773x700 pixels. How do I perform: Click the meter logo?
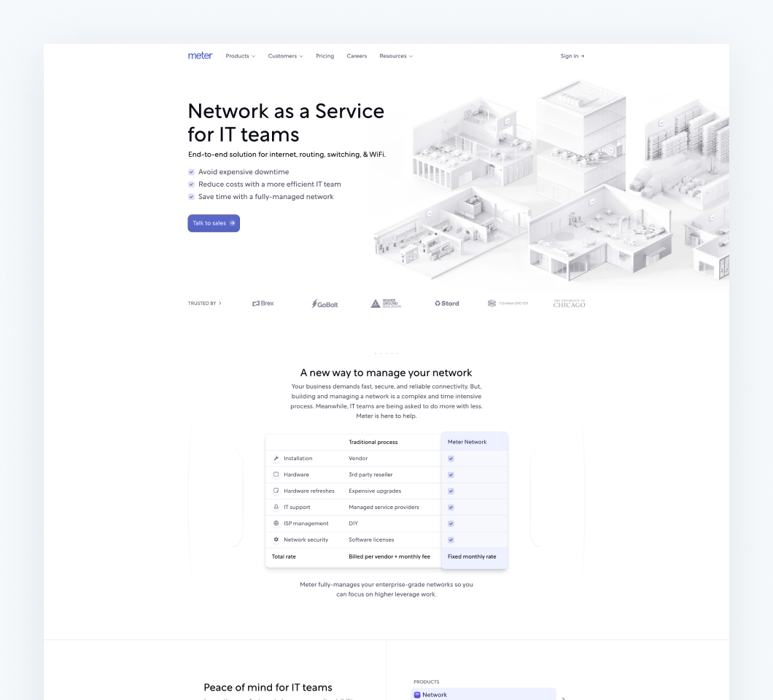(200, 55)
